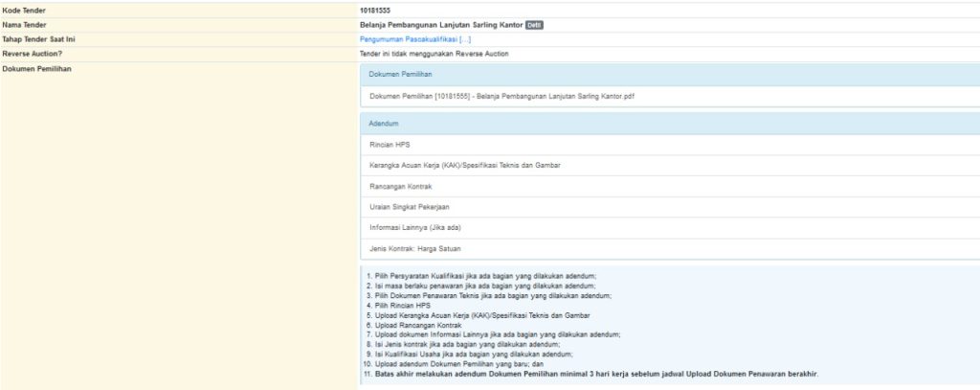
Task: Click the tender code 10181555
Action: pos(376,11)
